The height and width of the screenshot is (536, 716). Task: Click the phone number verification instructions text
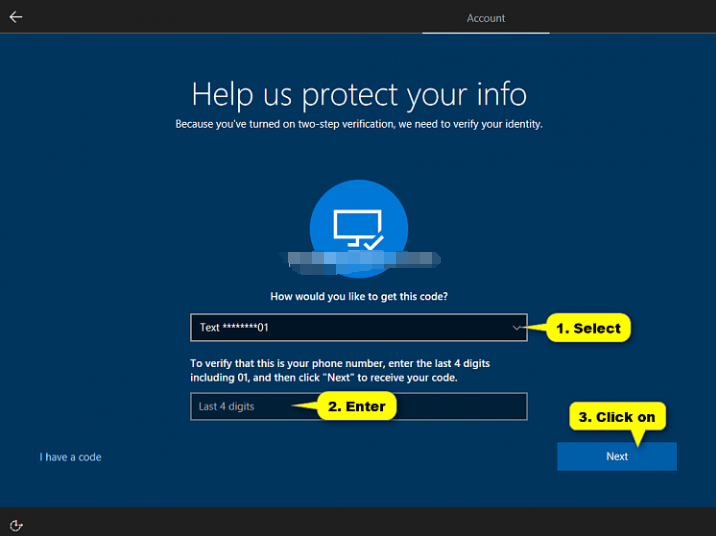click(x=340, y=371)
